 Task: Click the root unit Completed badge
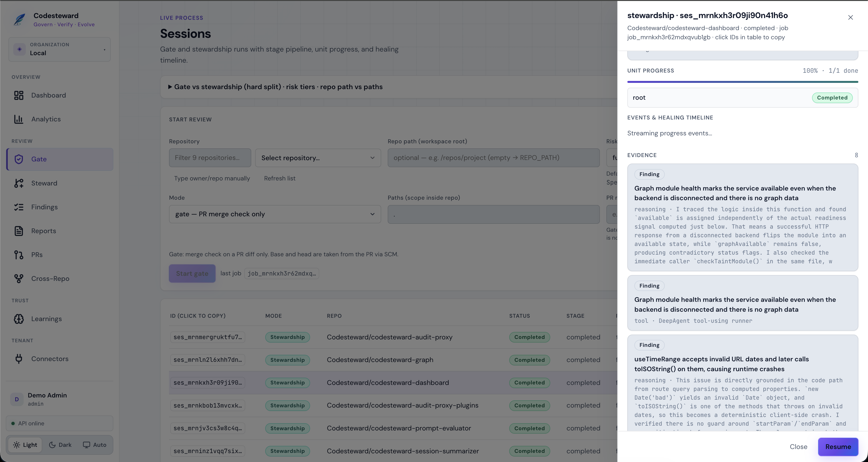832,98
